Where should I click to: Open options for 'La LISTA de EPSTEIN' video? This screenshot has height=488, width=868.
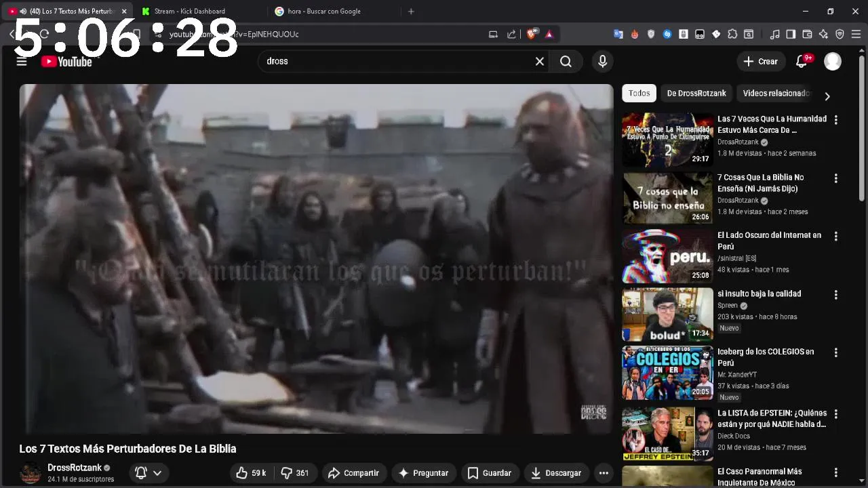(x=835, y=414)
